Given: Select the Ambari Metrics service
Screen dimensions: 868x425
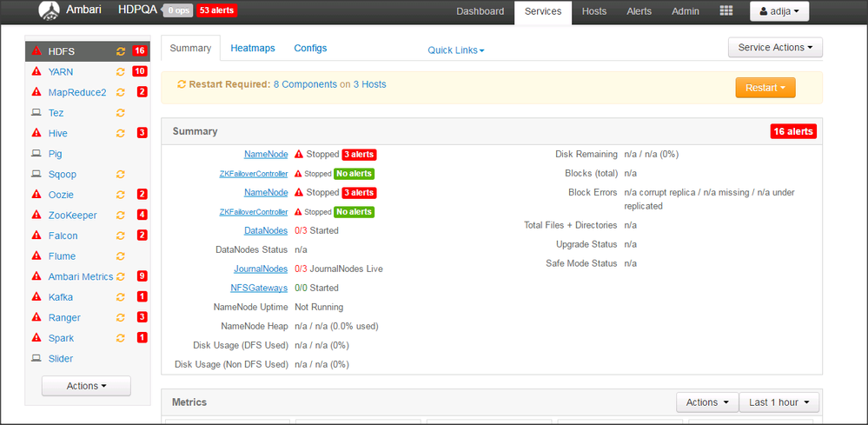Looking at the screenshot, I should click(81, 276).
